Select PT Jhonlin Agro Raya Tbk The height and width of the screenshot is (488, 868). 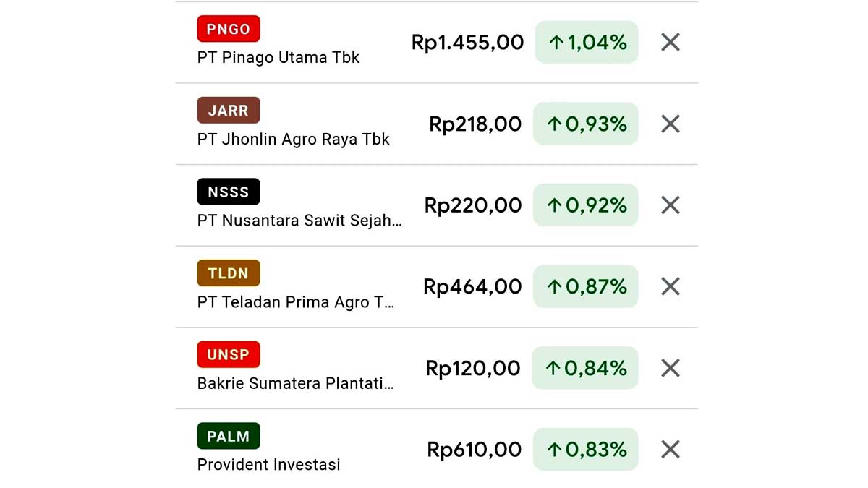coord(293,139)
